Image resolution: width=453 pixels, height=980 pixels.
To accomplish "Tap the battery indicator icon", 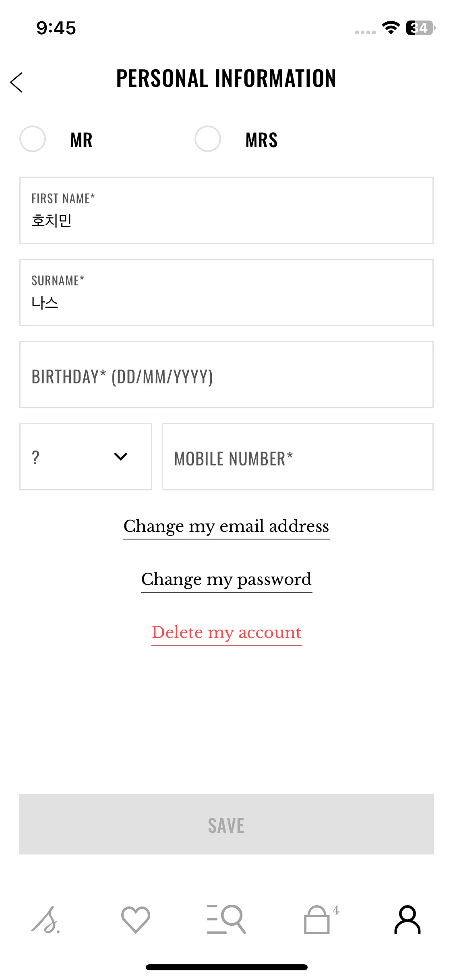I will tap(420, 28).
